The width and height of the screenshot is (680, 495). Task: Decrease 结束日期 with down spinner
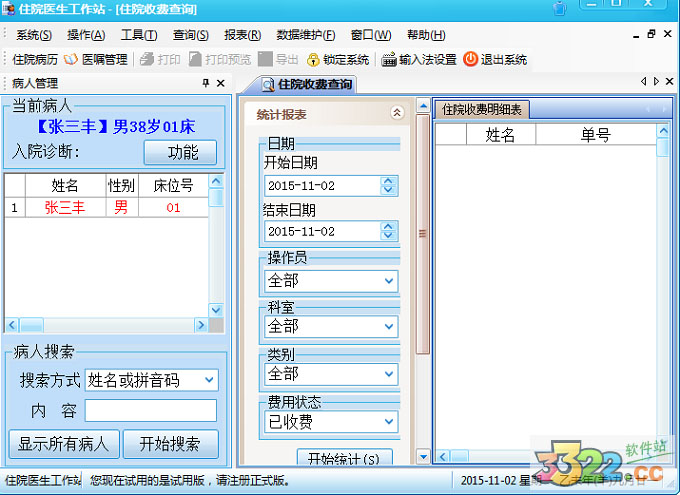coord(388,236)
